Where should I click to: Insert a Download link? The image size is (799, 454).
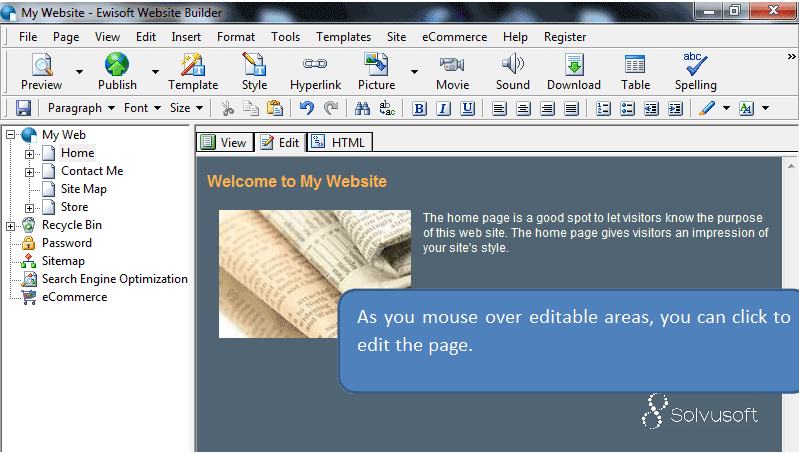point(574,72)
